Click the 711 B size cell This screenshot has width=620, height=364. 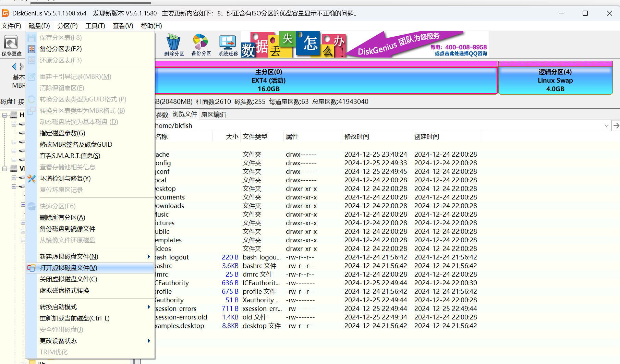click(230, 309)
